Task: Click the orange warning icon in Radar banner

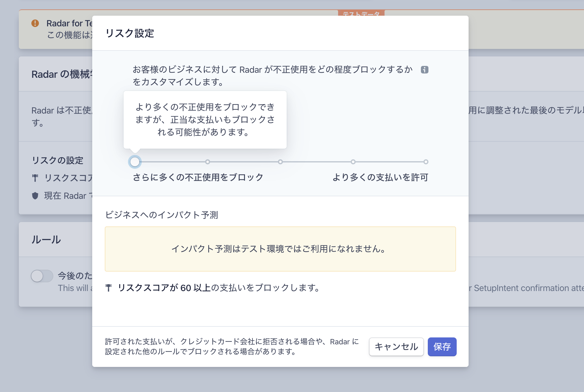Action: 35,23
